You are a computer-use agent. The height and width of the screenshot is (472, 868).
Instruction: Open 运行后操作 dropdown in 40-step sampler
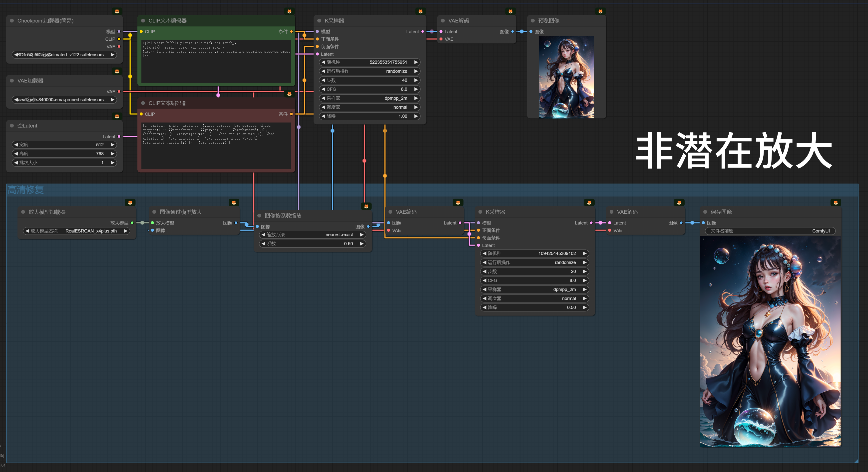coord(370,71)
